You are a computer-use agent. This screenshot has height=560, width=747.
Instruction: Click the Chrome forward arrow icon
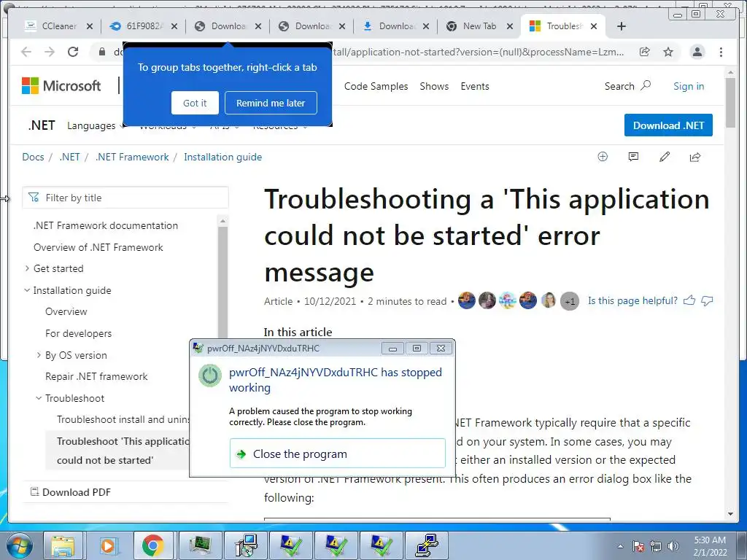[50, 52]
